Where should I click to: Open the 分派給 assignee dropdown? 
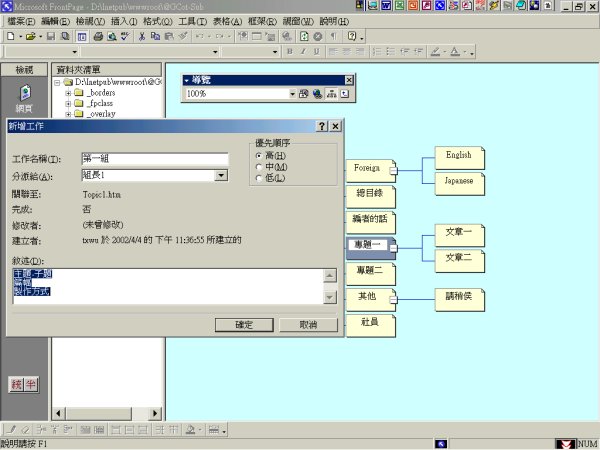coord(220,176)
